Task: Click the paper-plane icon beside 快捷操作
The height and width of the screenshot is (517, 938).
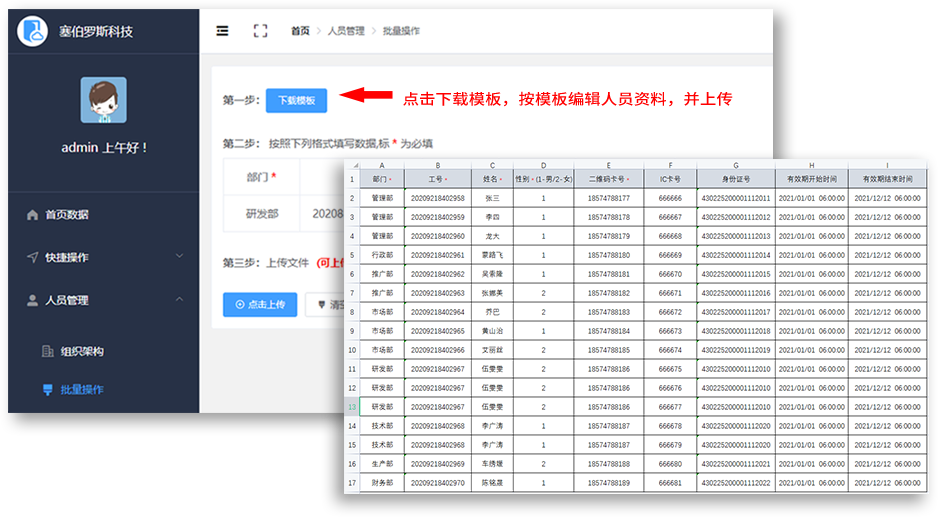Action: pyautogui.click(x=32, y=258)
